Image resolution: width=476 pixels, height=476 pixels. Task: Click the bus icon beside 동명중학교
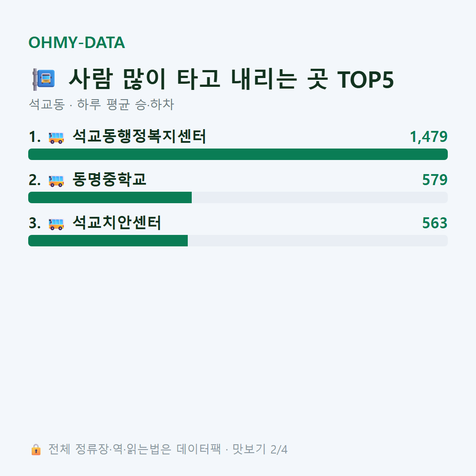(56, 181)
